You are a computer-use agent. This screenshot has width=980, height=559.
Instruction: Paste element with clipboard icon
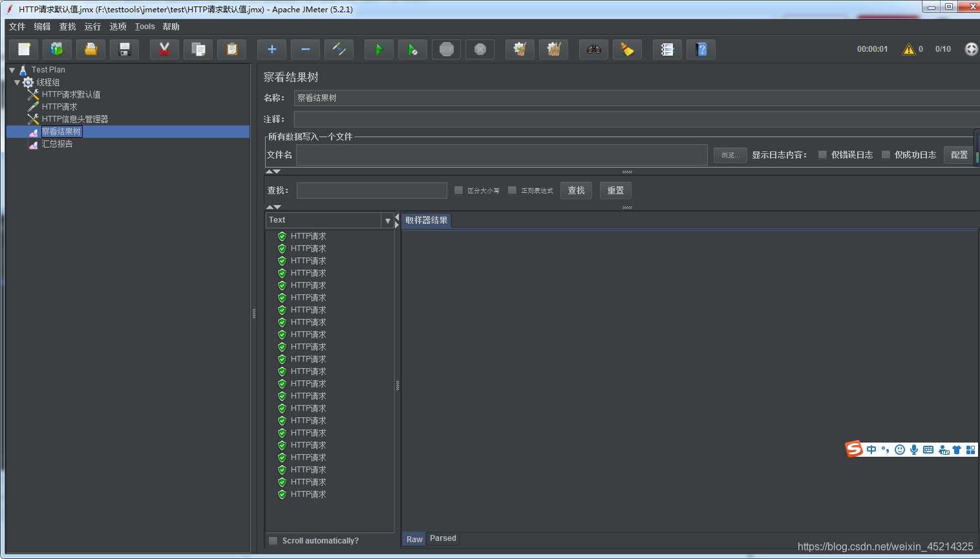232,49
